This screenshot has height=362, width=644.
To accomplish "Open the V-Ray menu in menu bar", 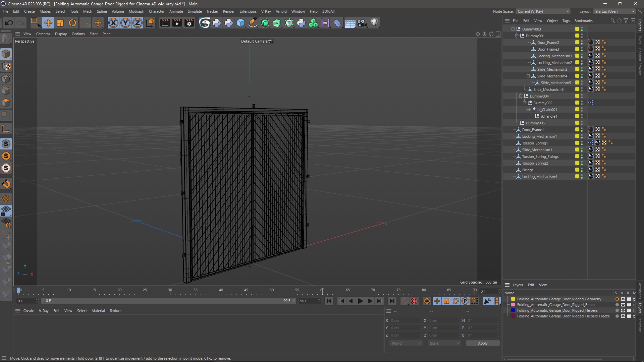I will click(266, 11).
